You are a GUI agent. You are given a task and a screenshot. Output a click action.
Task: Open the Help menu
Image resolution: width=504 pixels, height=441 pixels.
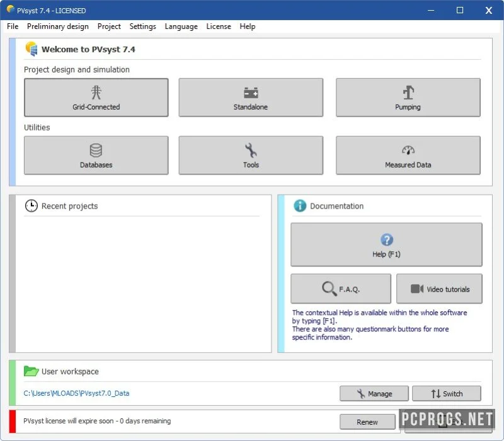click(x=248, y=26)
